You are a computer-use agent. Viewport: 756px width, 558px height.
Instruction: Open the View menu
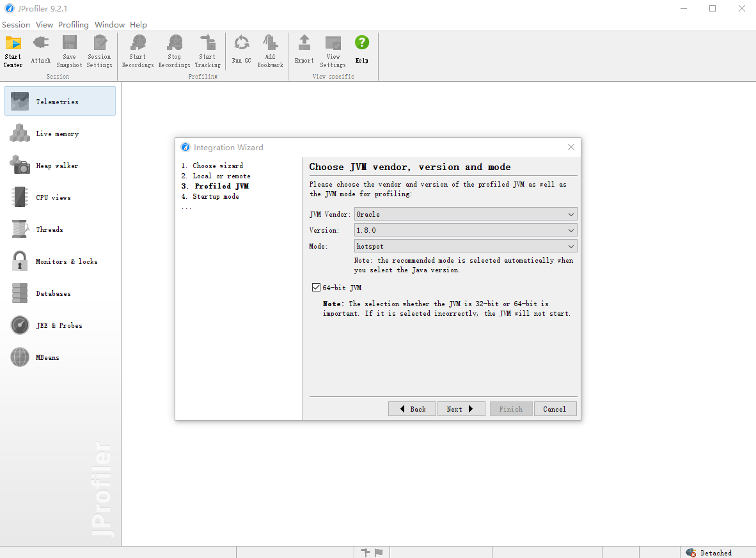[44, 24]
